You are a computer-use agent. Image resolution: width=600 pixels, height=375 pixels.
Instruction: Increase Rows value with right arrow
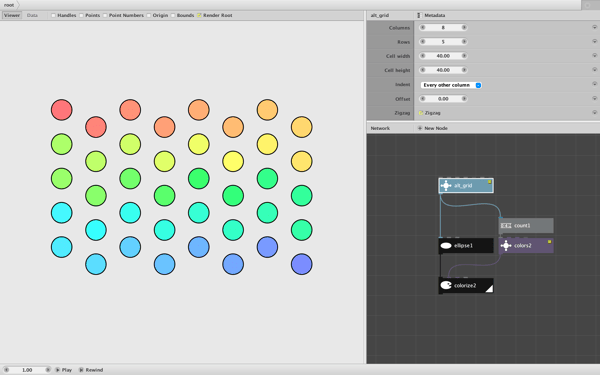[x=464, y=42]
